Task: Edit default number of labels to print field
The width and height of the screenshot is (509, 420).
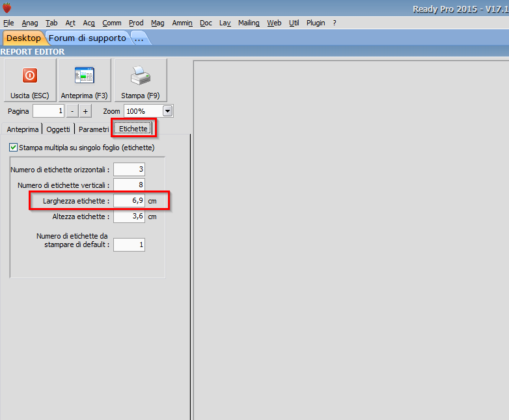Action: (x=129, y=244)
